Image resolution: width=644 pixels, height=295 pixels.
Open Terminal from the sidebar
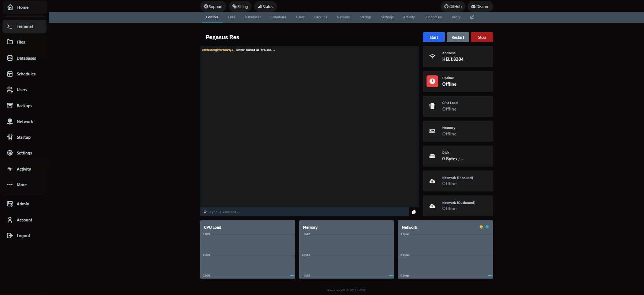pyautogui.click(x=25, y=26)
